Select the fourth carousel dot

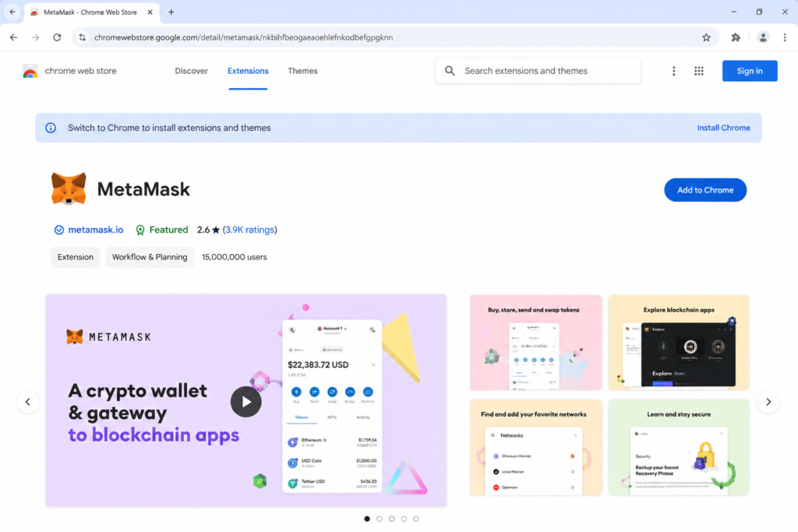coord(404,519)
